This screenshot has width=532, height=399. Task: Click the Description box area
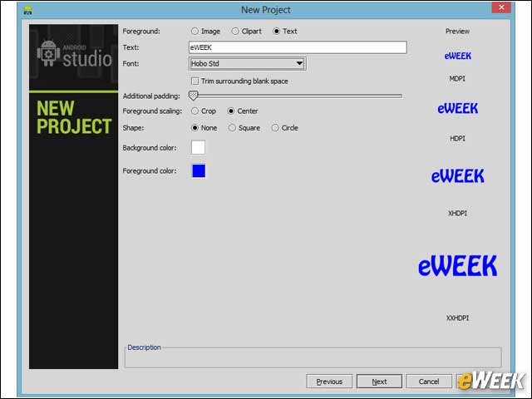click(313, 358)
